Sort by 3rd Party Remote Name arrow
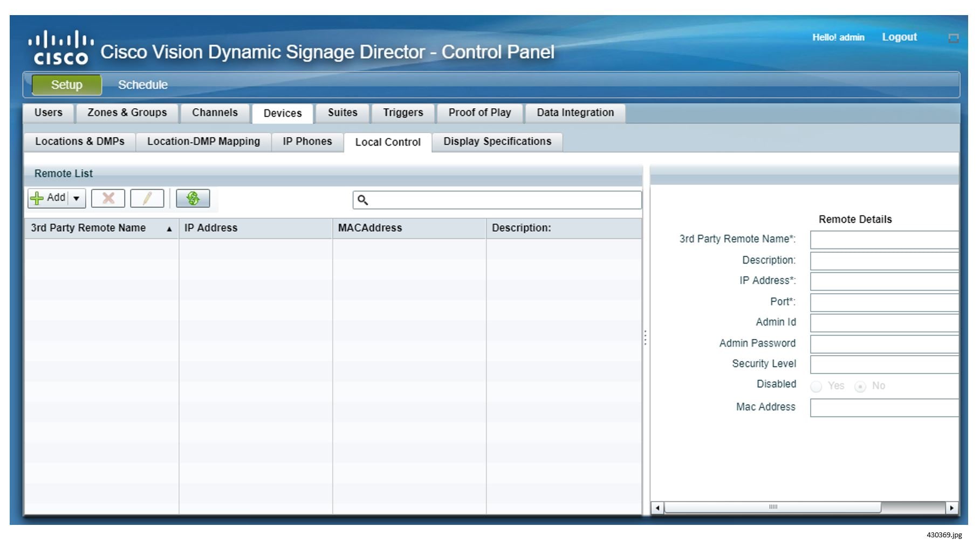 (x=169, y=229)
